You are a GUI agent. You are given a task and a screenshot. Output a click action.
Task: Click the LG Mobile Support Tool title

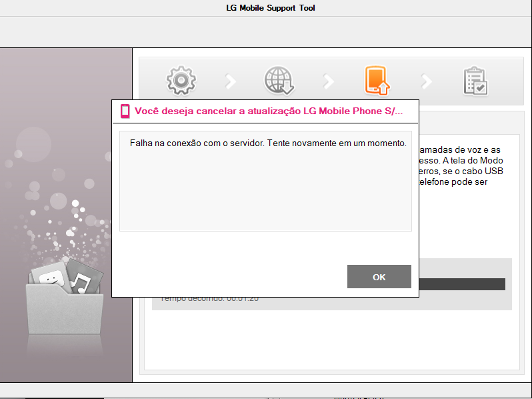(x=271, y=8)
